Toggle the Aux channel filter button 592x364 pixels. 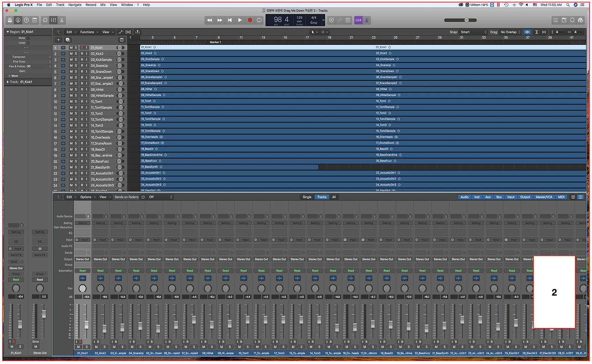[x=488, y=197]
